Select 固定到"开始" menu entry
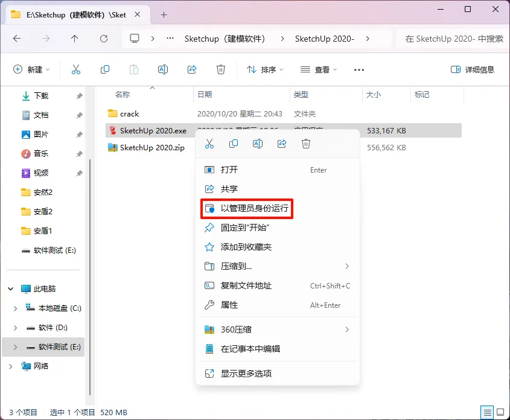Viewport: 510px width, 420px height. 278,227
